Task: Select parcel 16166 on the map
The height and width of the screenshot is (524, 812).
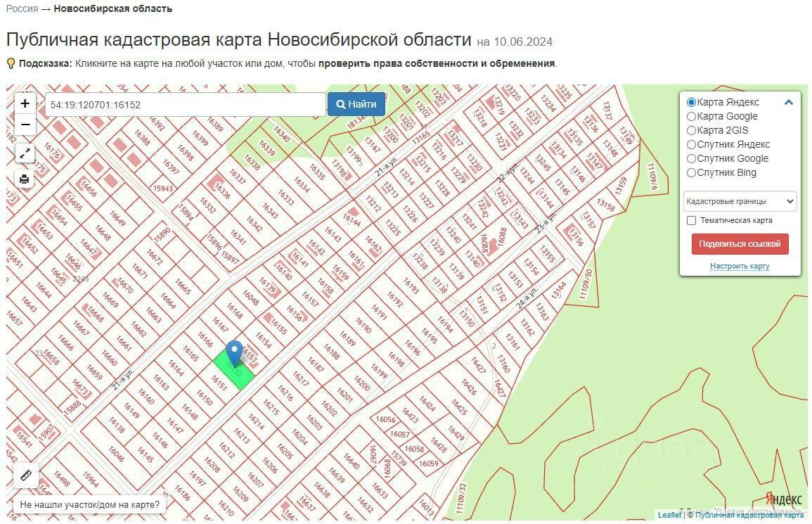Action: (x=205, y=340)
